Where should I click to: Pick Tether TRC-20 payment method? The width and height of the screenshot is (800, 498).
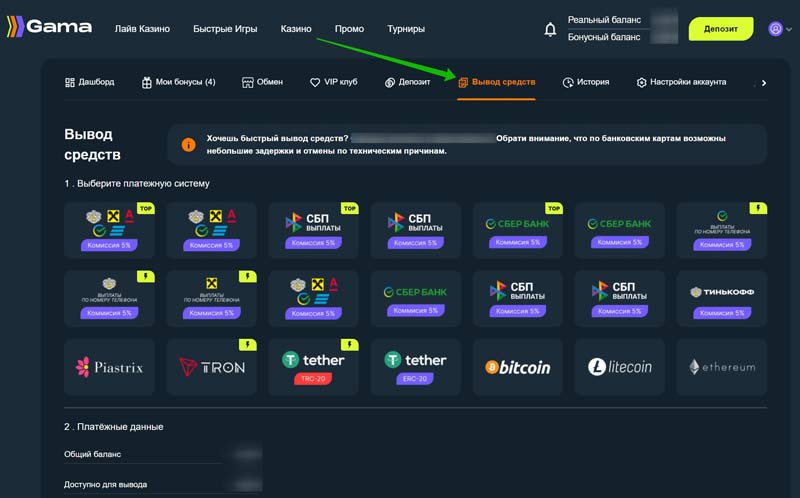pos(313,367)
